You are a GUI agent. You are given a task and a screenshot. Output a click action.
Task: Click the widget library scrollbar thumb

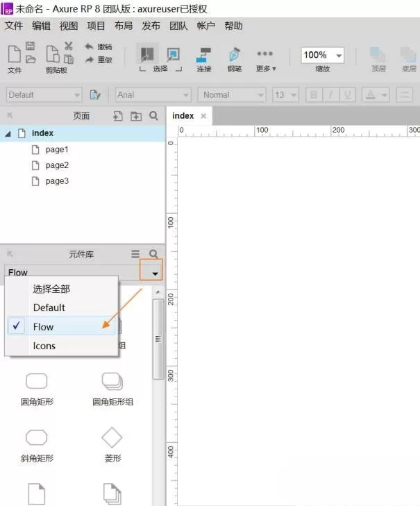click(x=158, y=339)
